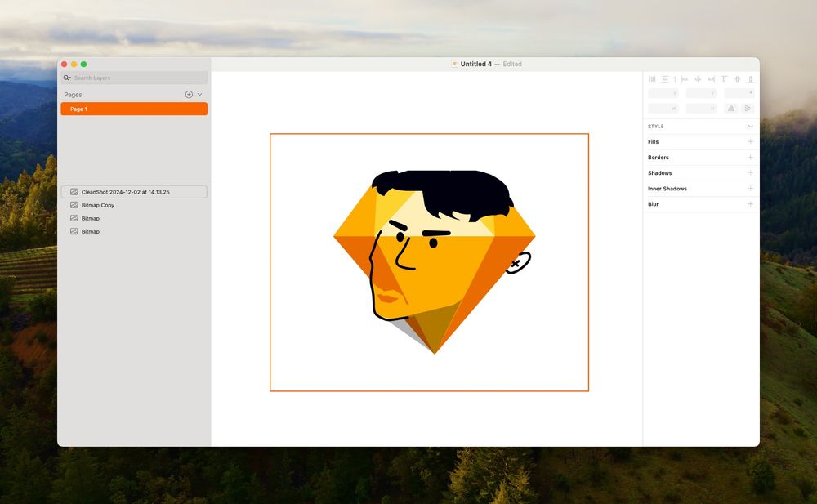Align layers to vertical middle
This screenshot has height=504, width=817.
(x=737, y=79)
